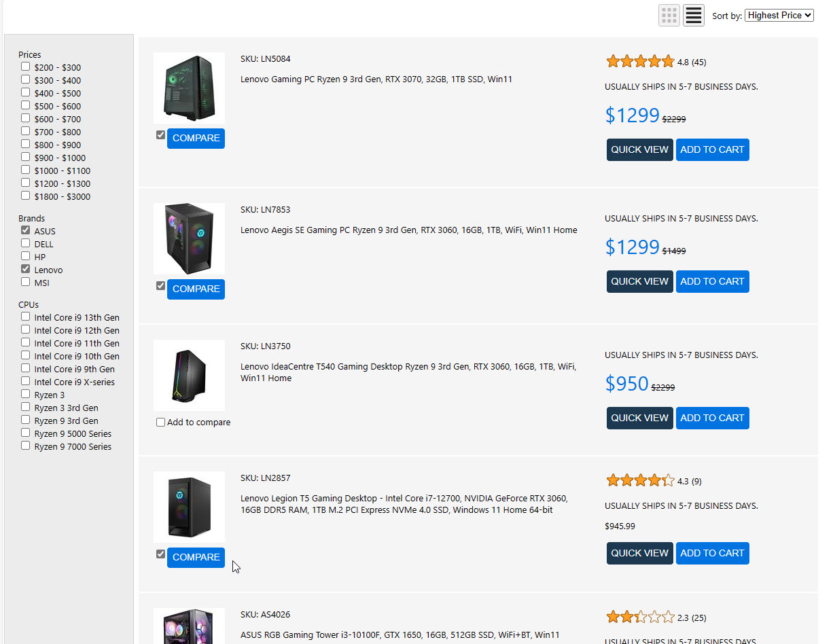833x644 pixels.
Task: Open Lenovo Legion T5 product image
Action: [x=189, y=507]
